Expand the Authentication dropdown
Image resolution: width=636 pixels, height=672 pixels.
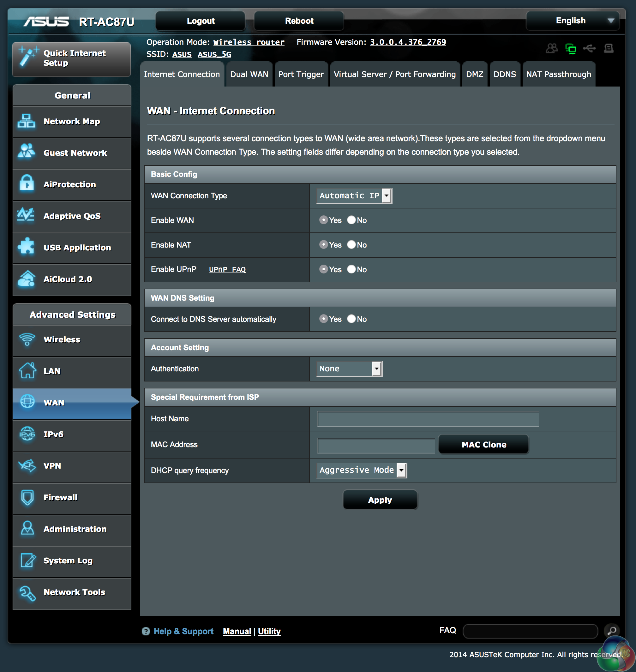[x=349, y=369]
